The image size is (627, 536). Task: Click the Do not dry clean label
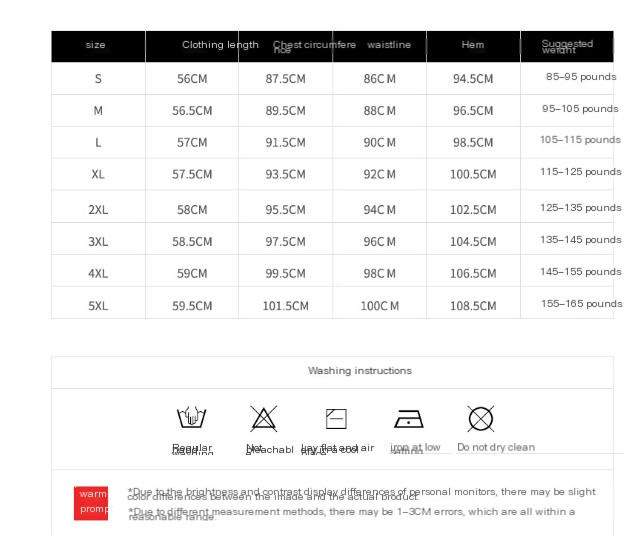click(x=496, y=447)
